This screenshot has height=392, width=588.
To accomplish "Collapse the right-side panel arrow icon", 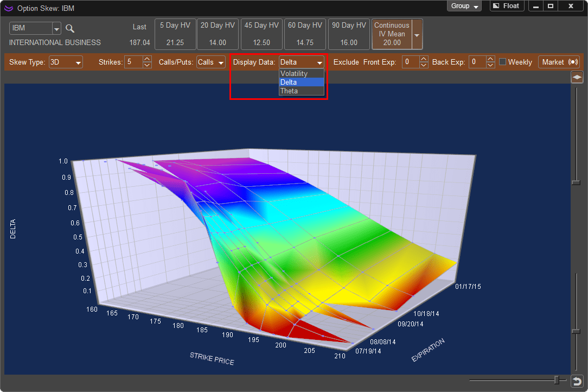I will [x=577, y=77].
